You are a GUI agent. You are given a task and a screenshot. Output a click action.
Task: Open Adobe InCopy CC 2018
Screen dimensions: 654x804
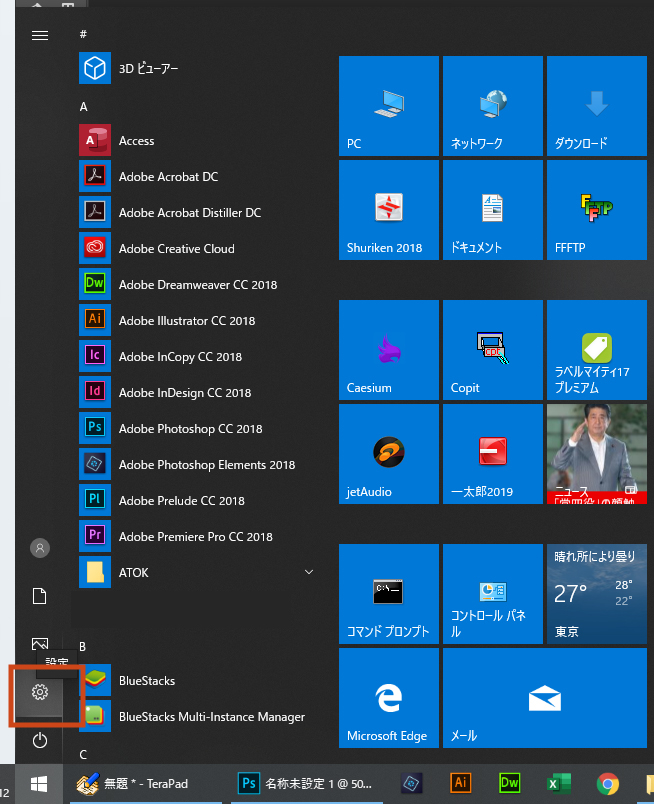[x=197, y=356]
